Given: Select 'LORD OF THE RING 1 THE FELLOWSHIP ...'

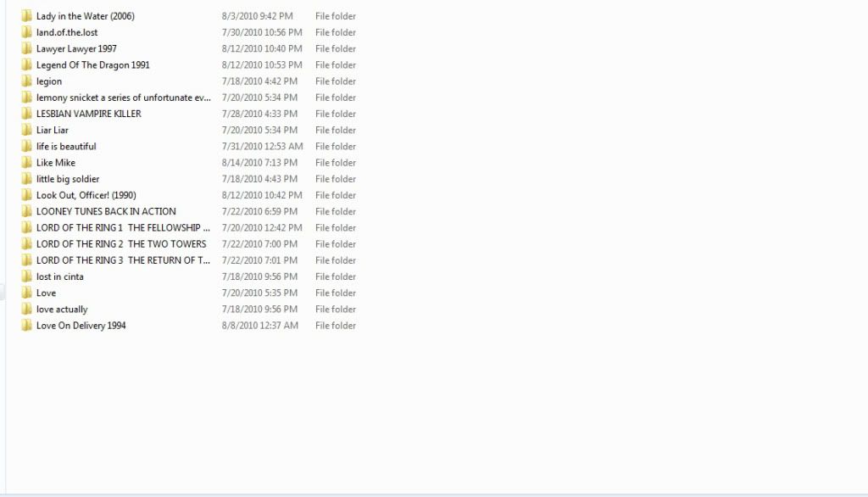Looking at the screenshot, I should click(124, 228).
